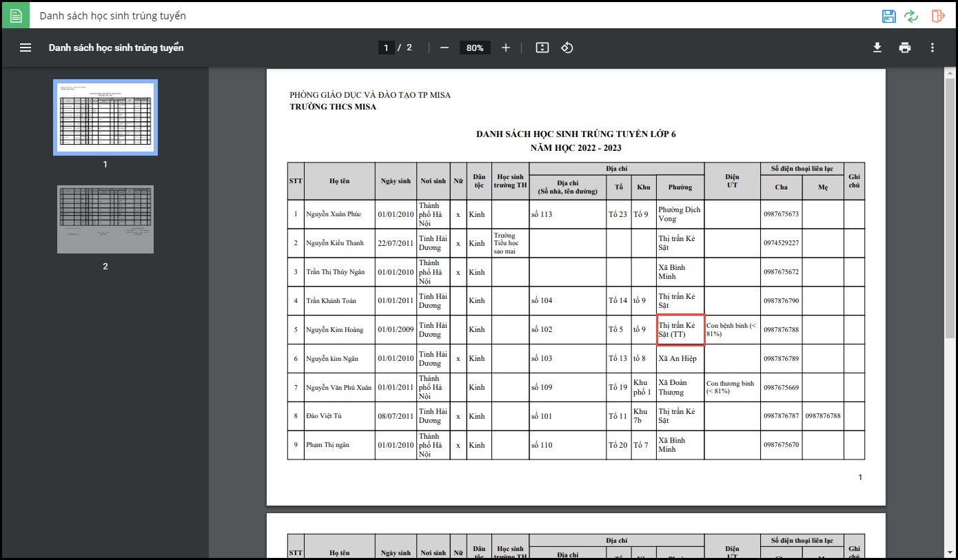958x560 pixels.
Task: Click the Ngày sinh column header
Action: pos(396,181)
